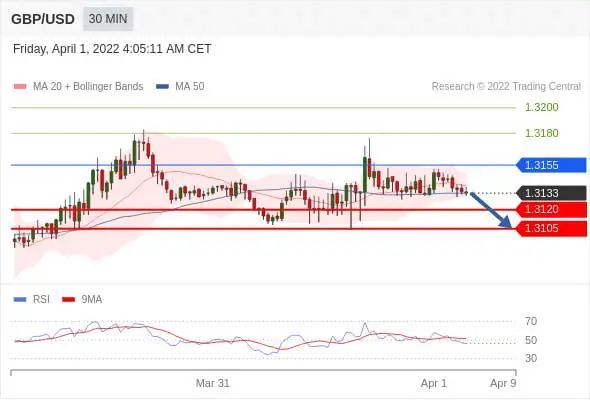
Task: Toggle the 9MA legend entry
Action: [82, 300]
